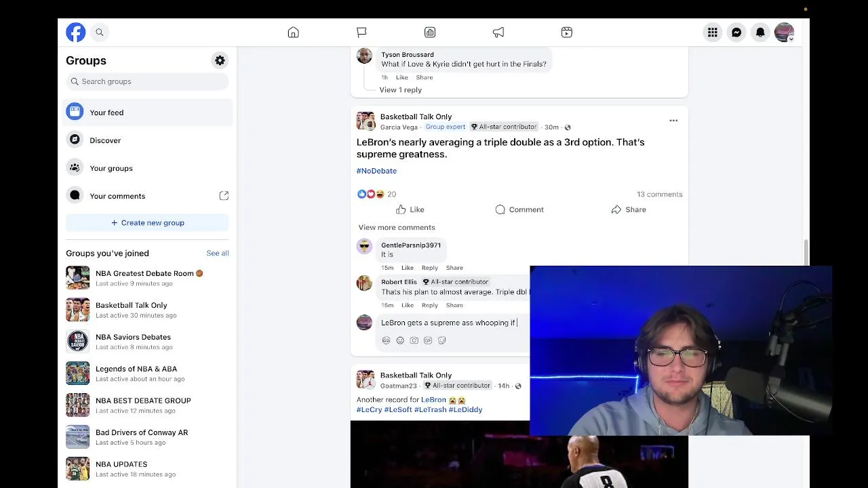Open the Facebook logo home
868x488 pixels.
[x=75, y=32]
